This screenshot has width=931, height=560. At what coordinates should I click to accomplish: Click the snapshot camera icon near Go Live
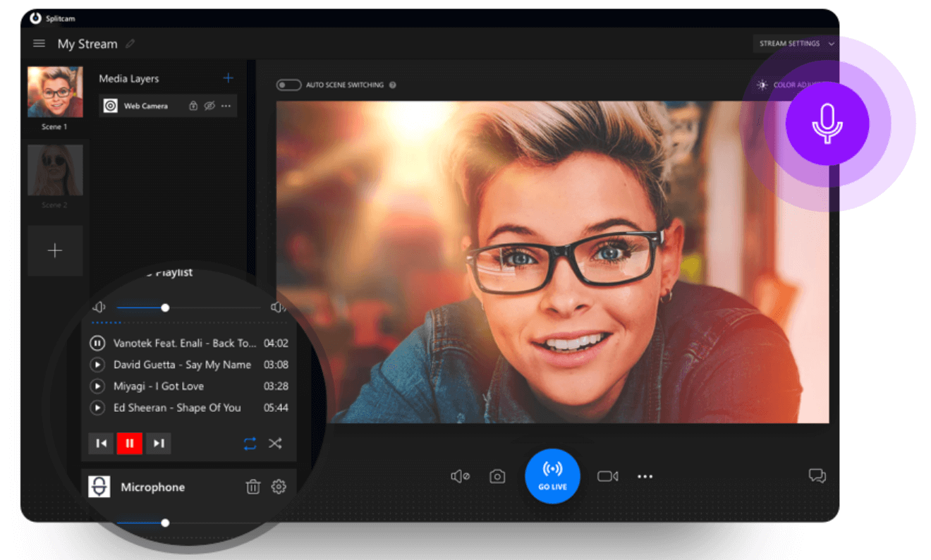(x=497, y=476)
